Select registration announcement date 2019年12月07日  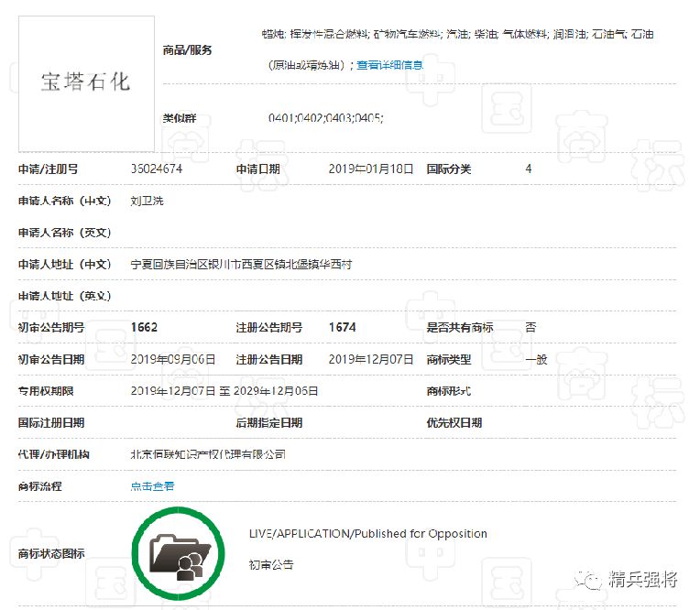pyautogui.click(x=371, y=359)
